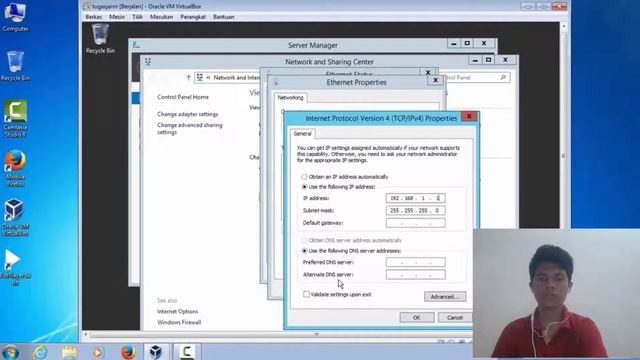This screenshot has height=360, width=640.
Task: Open the Bantuan menu in VirtualBox
Action: [x=223, y=17]
